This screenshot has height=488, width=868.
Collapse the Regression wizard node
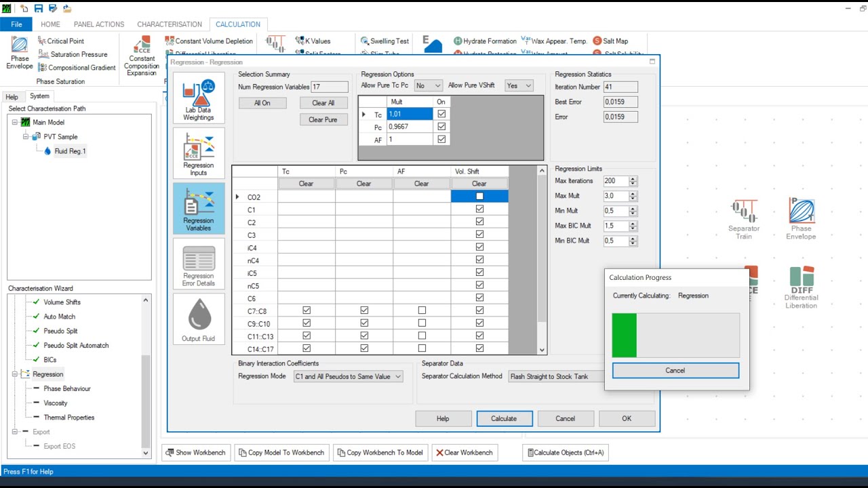point(15,374)
